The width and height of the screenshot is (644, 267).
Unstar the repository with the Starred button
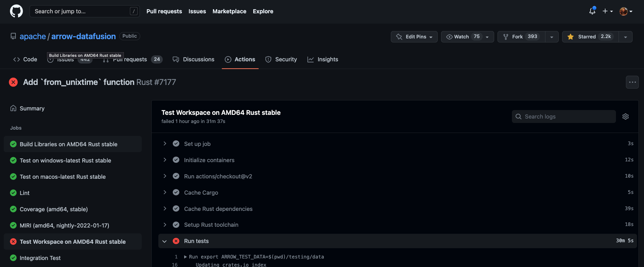590,37
